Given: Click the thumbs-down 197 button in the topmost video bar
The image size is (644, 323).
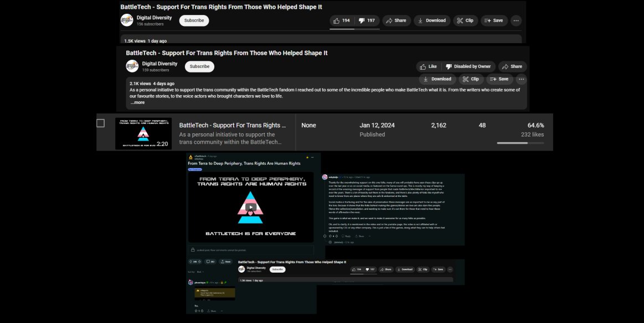Looking at the screenshot, I should click(x=367, y=20).
